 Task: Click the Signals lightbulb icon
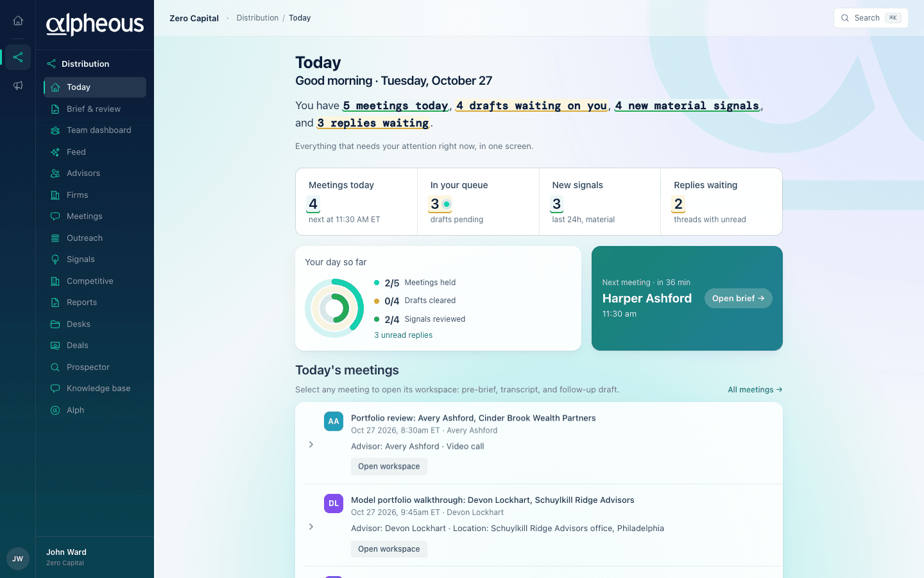(55, 259)
